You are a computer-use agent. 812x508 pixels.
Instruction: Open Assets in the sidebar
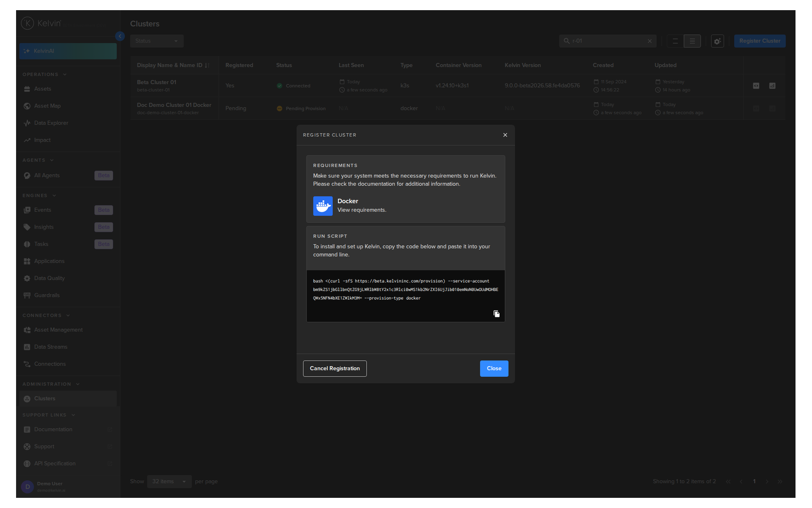pos(68,89)
